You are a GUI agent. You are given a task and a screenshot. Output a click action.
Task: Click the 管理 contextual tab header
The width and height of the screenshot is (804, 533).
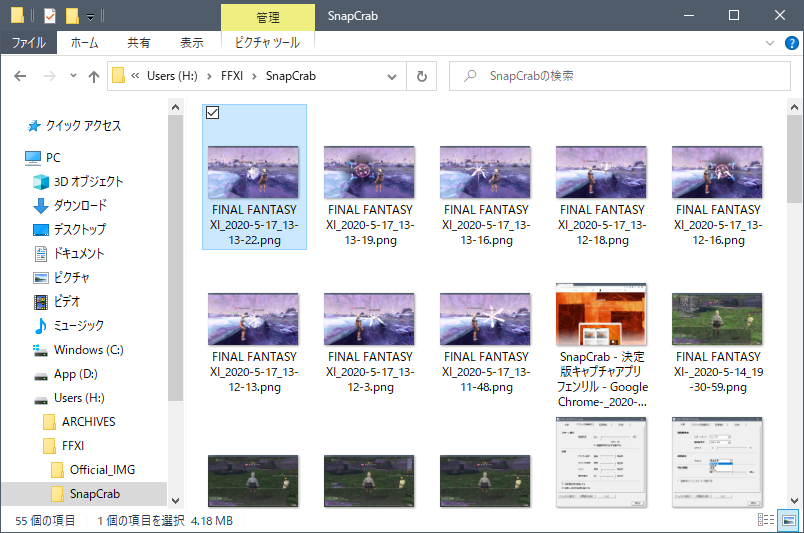click(268, 17)
